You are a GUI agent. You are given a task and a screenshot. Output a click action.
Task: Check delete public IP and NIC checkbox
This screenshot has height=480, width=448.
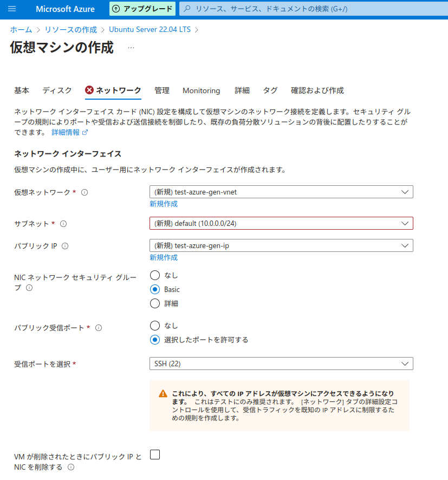pyautogui.click(x=155, y=455)
